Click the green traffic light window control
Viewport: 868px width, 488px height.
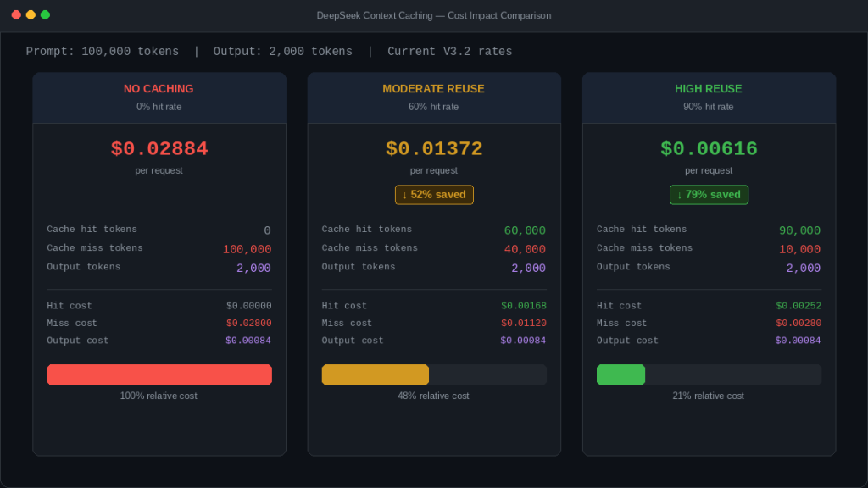click(x=44, y=14)
